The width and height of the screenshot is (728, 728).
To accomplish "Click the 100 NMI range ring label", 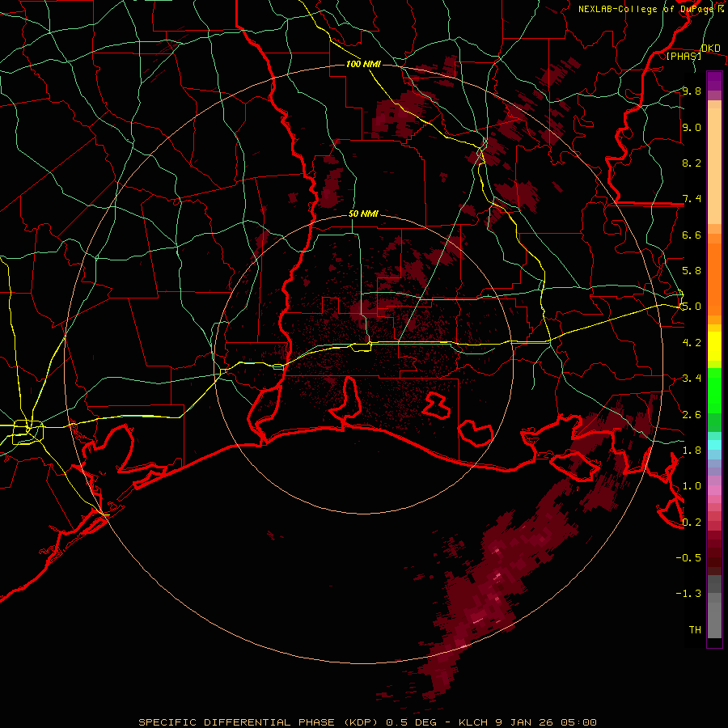I will pos(363,64).
